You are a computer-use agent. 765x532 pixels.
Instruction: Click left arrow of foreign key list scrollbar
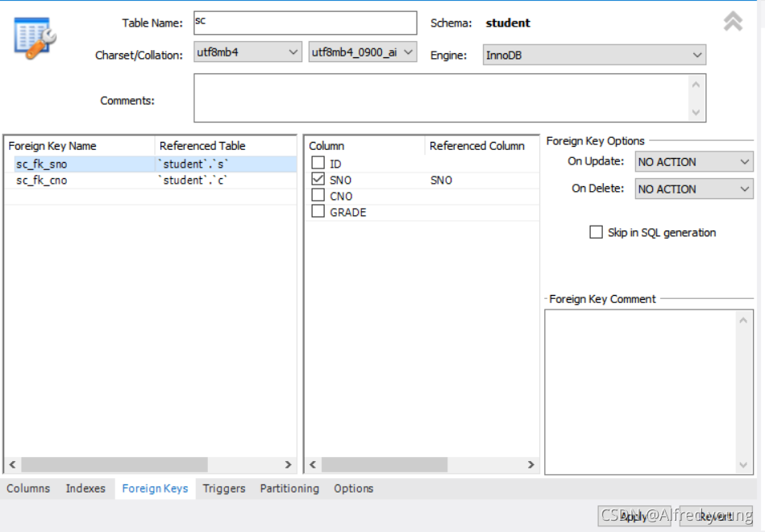[x=13, y=464]
